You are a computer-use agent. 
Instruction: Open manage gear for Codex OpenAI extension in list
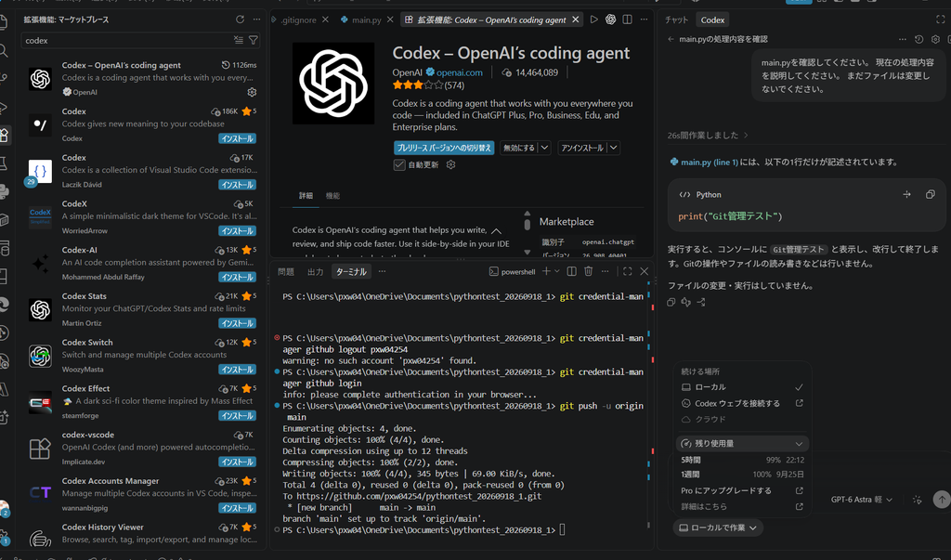[252, 92]
